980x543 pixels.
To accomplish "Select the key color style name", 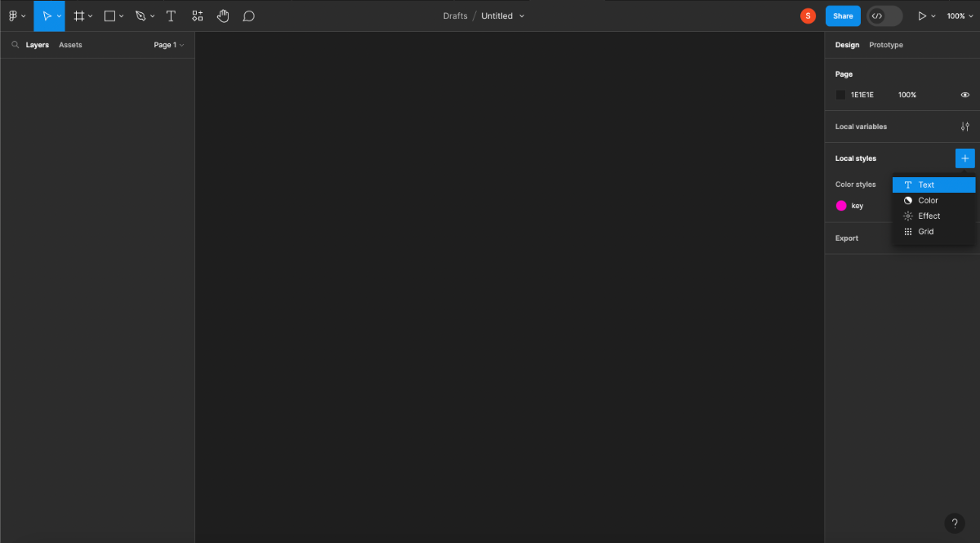I will [x=857, y=206].
